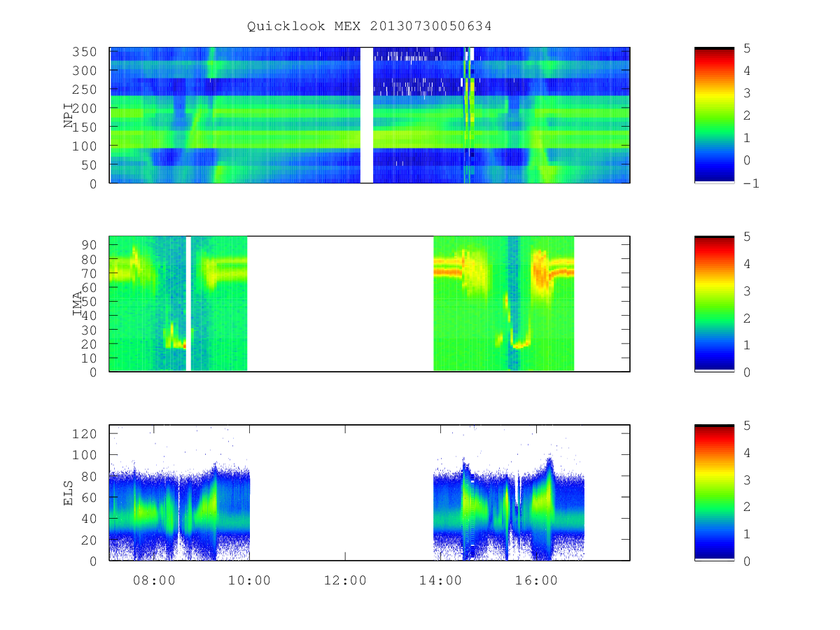The width and height of the screenshot is (840, 630).
Task: Select the ELS axis label
Action: point(69,493)
